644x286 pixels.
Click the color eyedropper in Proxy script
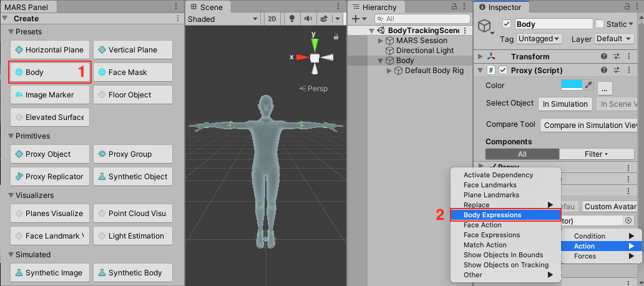pos(587,85)
